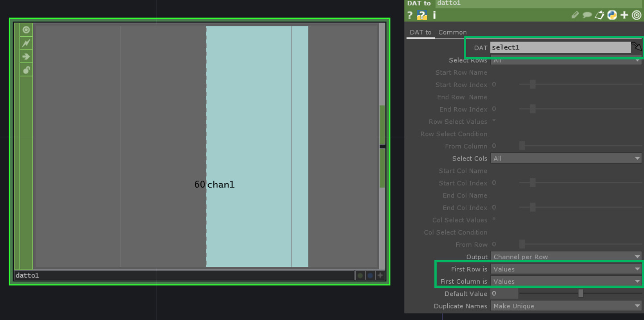Open Output dropdown showing Channel per Row
The width and height of the screenshot is (644, 320).
[566, 257]
